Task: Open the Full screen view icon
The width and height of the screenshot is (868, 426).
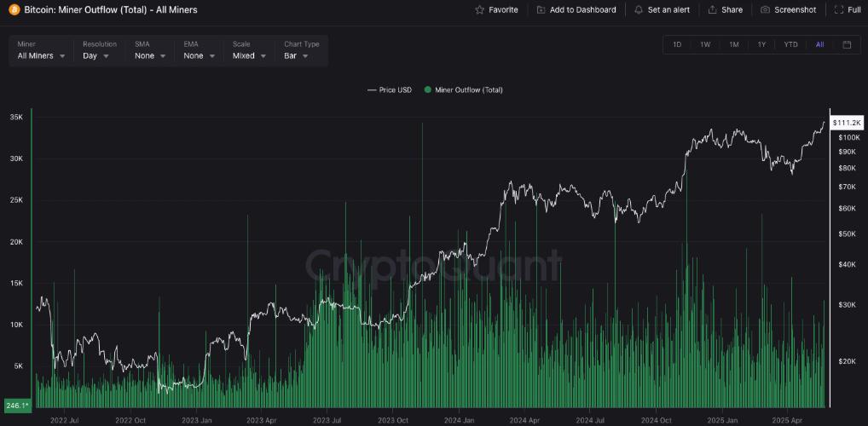Action: tap(838, 10)
